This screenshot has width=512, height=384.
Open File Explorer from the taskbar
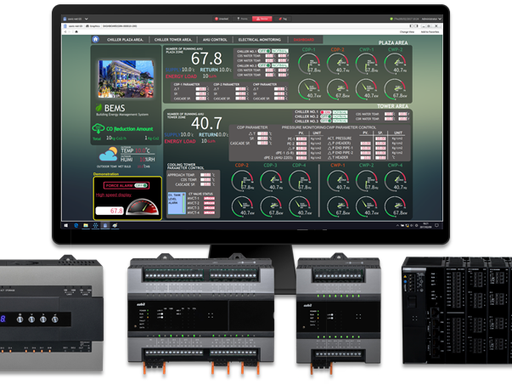point(86,226)
